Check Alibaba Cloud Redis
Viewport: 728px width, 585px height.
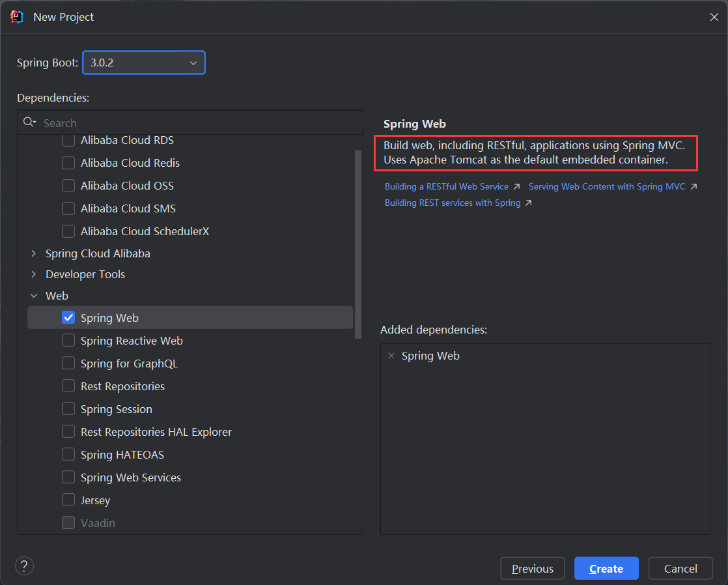pos(68,163)
